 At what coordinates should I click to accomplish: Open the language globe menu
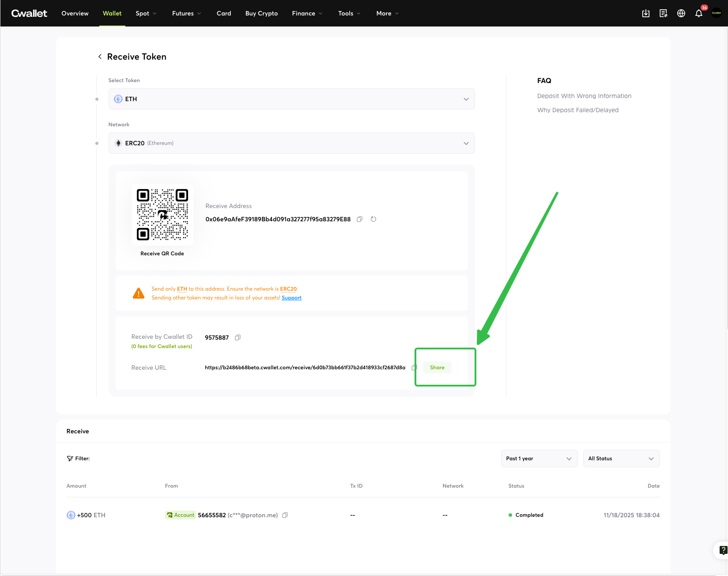click(681, 13)
